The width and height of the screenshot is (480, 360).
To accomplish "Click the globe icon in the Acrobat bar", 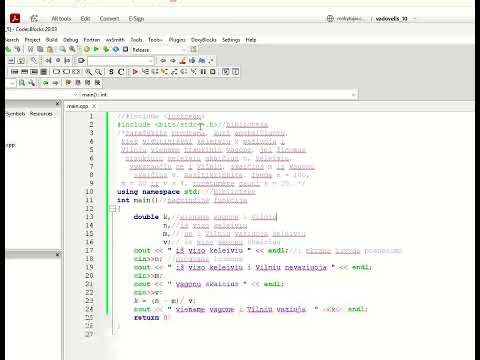I will [x=330, y=19].
